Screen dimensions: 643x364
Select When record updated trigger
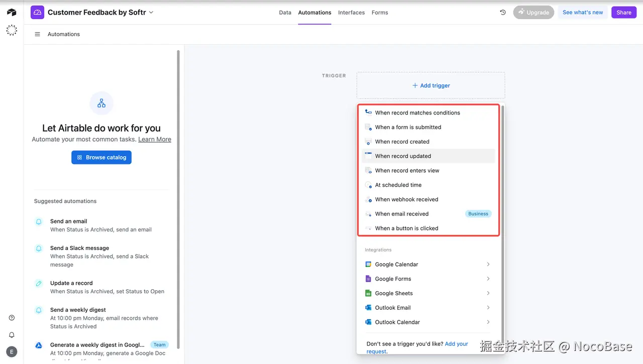pyautogui.click(x=428, y=156)
